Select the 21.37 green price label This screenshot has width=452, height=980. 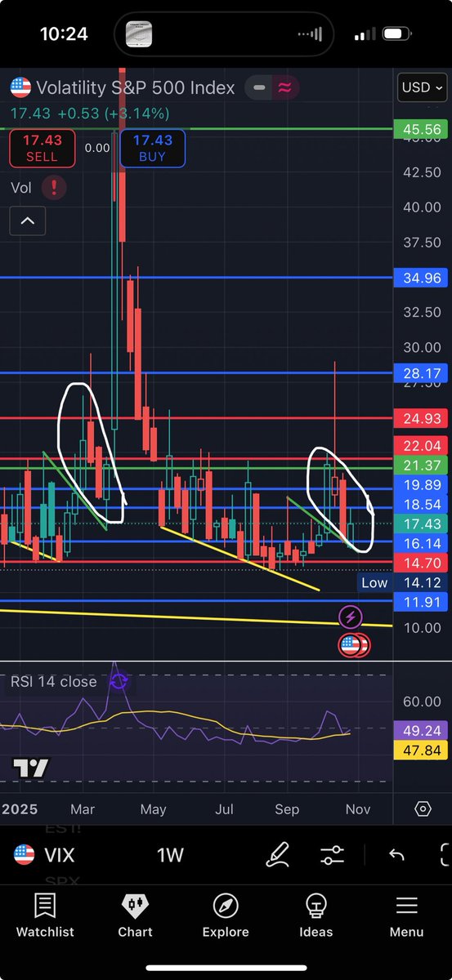[419, 465]
